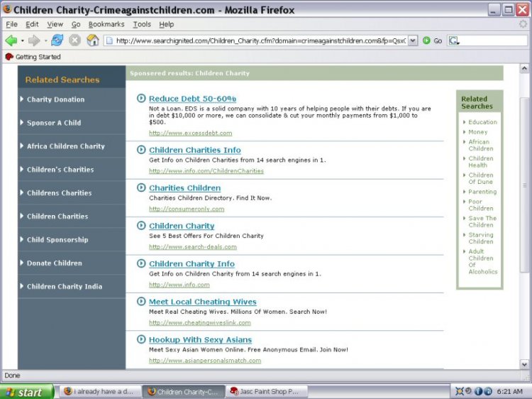Open the address bar URL history dropdown
Viewport: 532px width, 399px height.
pos(413,40)
